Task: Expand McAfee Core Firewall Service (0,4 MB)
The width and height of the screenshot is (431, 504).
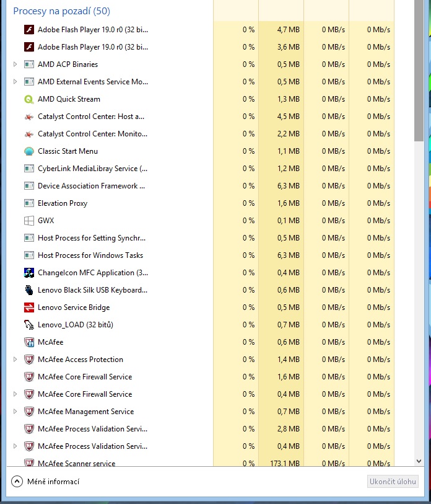Action: click(x=15, y=394)
